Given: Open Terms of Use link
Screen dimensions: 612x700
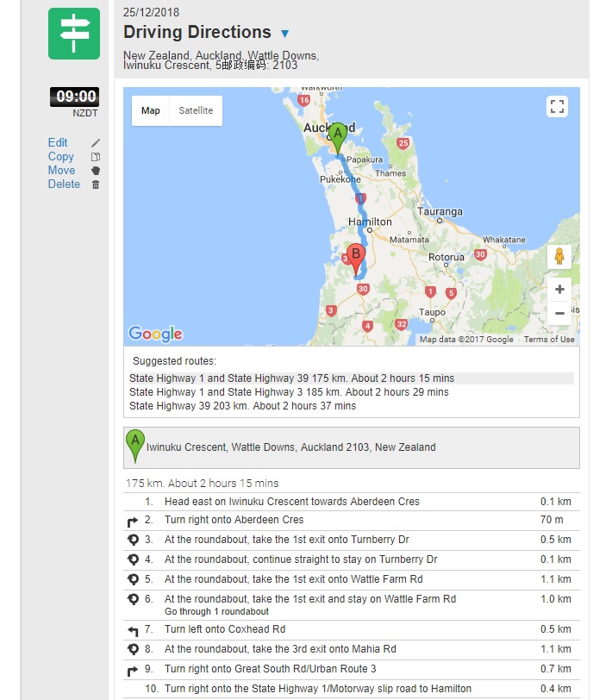Looking at the screenshot, I should pos(549,340).
